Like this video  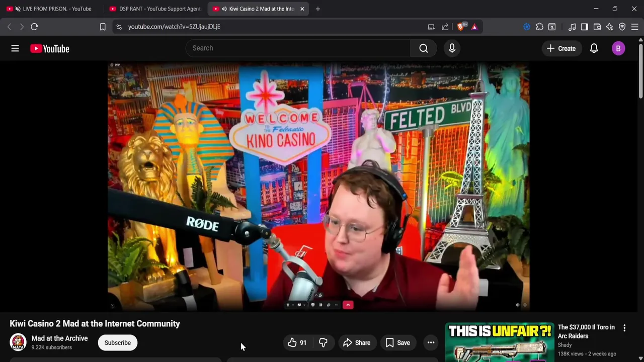(297, 342)
